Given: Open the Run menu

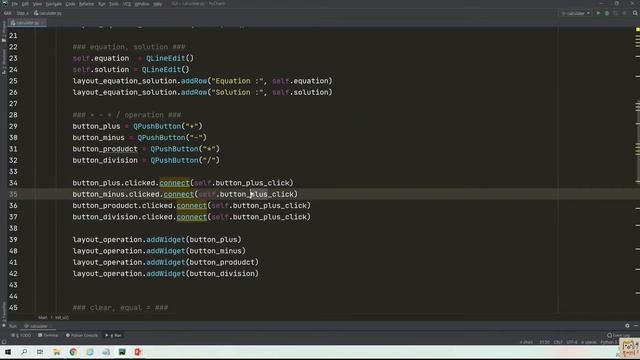Looking at the screenshot, I should pyautogui.click(x=102, y=4).
